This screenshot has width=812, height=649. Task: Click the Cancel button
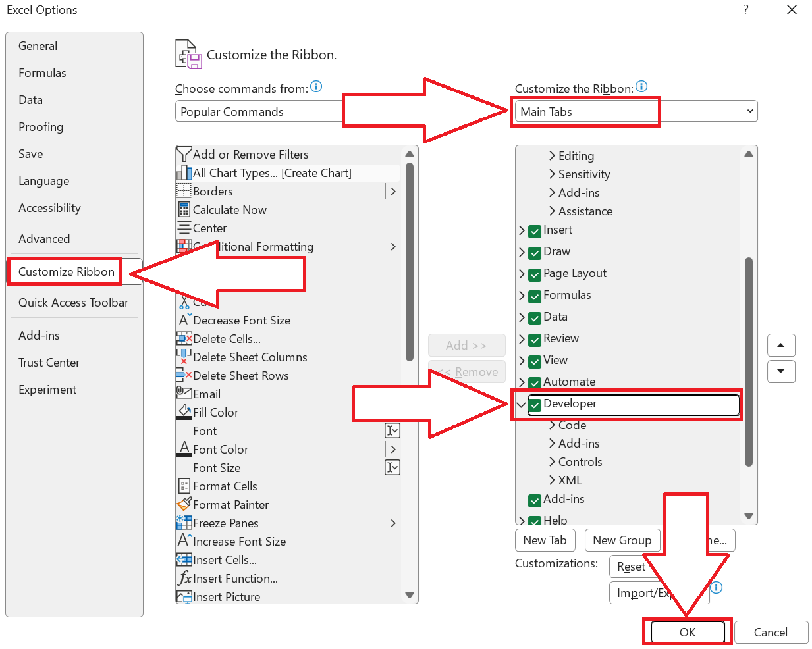click(x=771, y=633)
